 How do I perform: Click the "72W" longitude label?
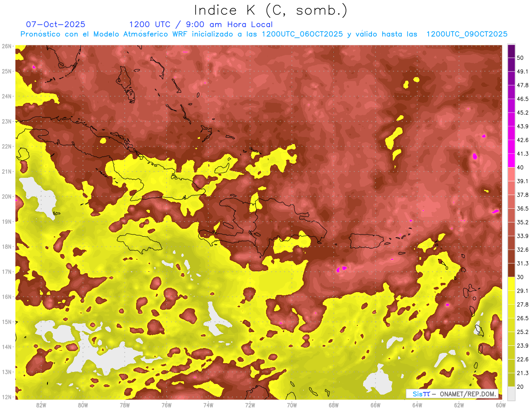250,405
